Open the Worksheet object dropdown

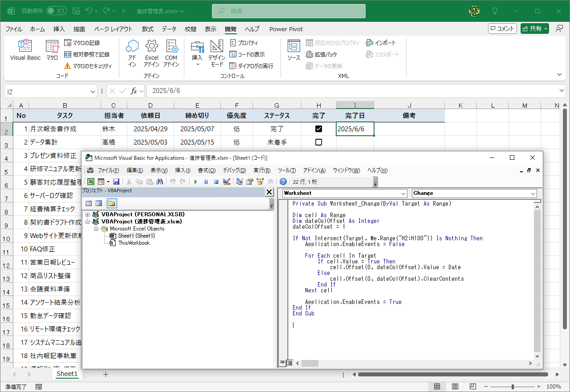coord(403,194)
